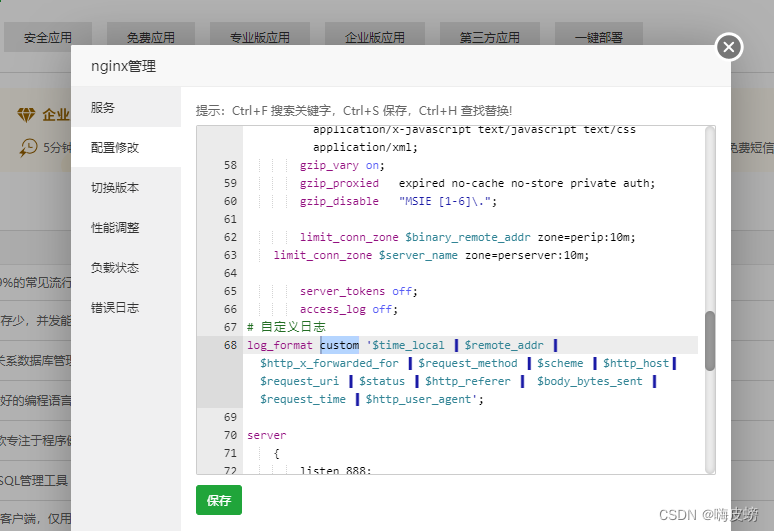Click the $body_bytes_sent variable

(590, 381)
